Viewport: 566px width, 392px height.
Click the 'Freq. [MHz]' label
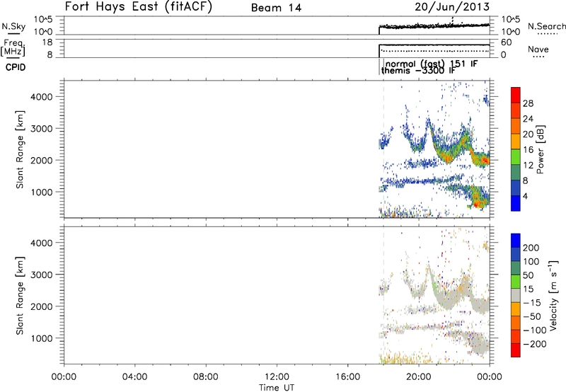[x=13, y=48]
